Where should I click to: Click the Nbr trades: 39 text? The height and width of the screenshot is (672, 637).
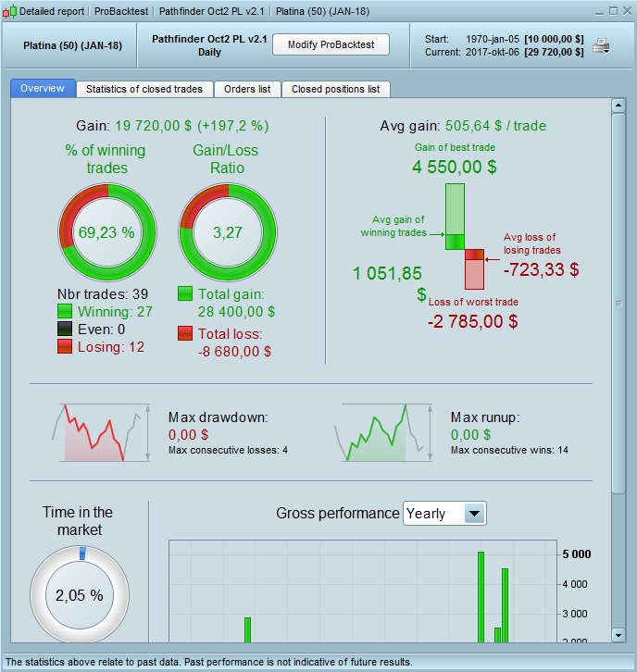point(103,294)
